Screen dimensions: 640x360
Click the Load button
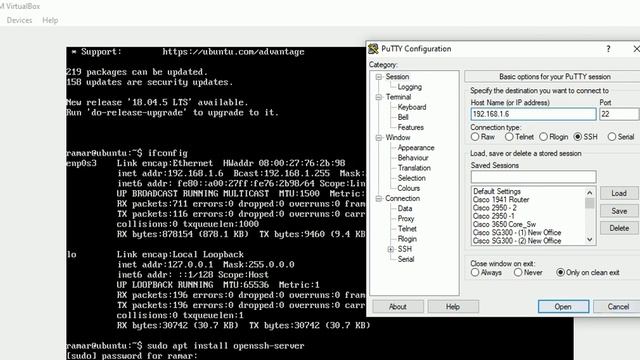tap(619, 193)
